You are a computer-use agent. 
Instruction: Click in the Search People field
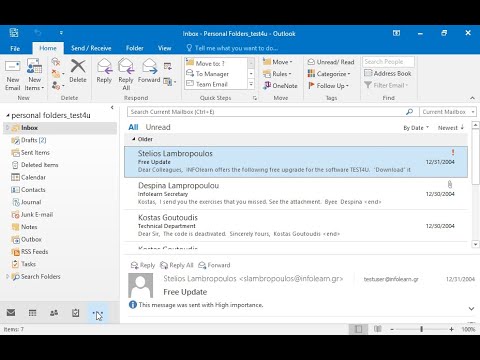pyautogui.click(x=388, y=62)
